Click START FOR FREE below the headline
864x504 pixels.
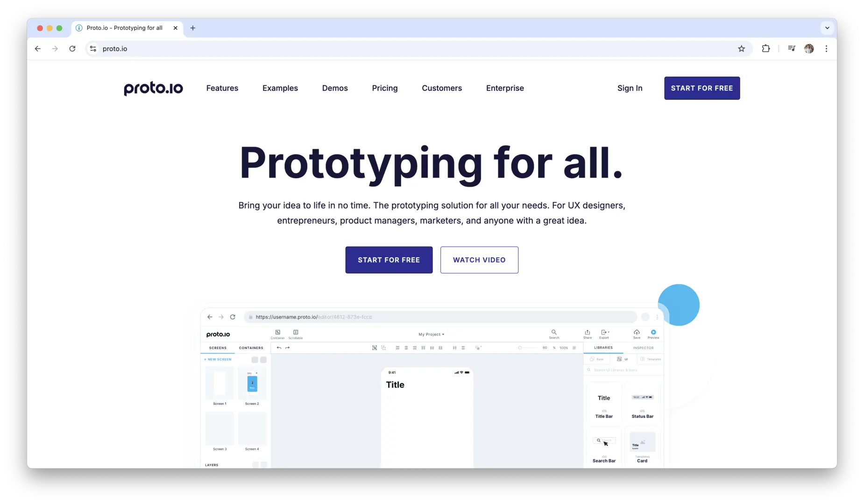(x=389, y=260)
